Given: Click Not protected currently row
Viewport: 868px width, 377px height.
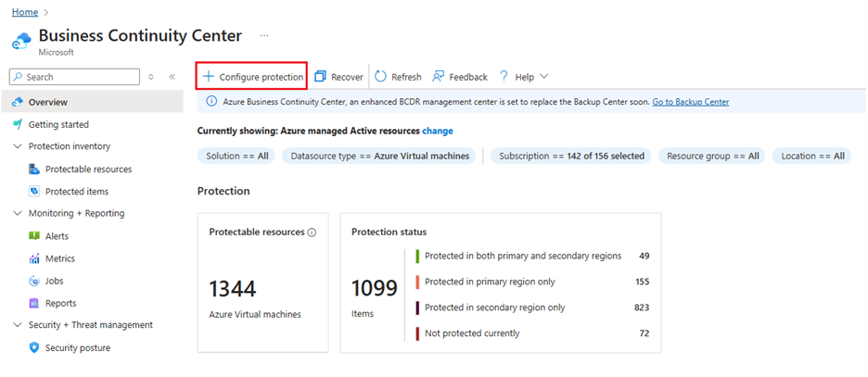Looking at the screenshot, I should coord(472,333).
